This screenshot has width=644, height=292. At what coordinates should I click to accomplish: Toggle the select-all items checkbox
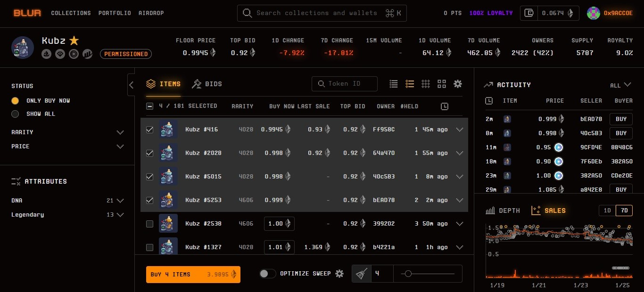pyautogui.click(x=149, y=106)
